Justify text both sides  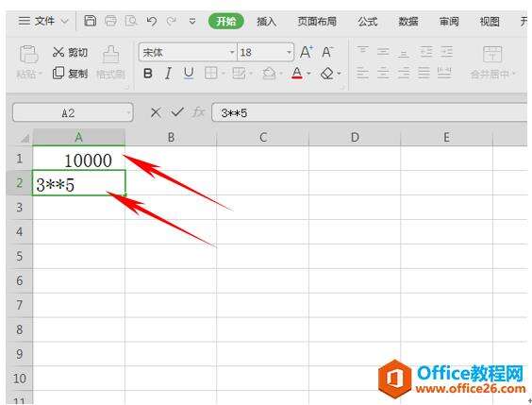click(x=424, y=73)
